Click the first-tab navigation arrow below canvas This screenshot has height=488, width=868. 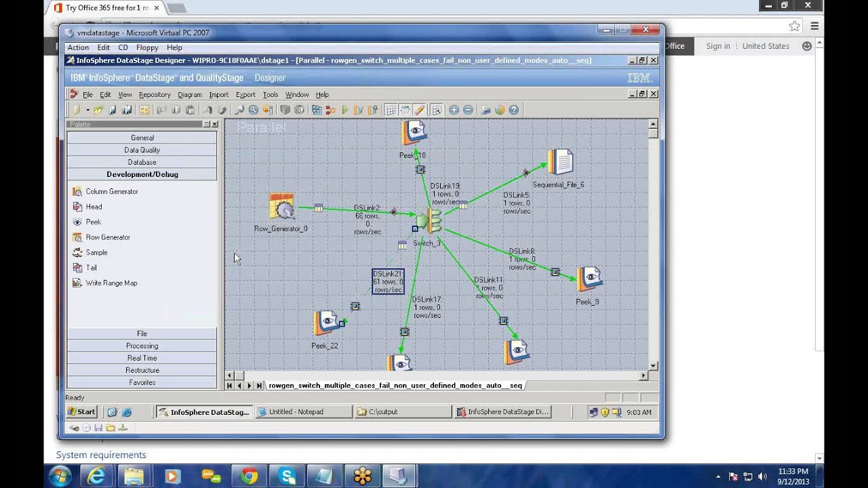click(x=230, y=386)
